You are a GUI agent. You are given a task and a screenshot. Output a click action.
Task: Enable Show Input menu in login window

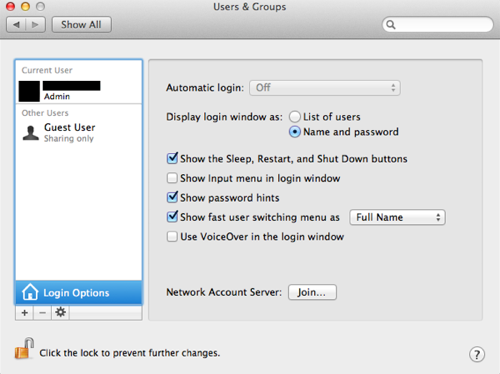(x=172, y=178)
